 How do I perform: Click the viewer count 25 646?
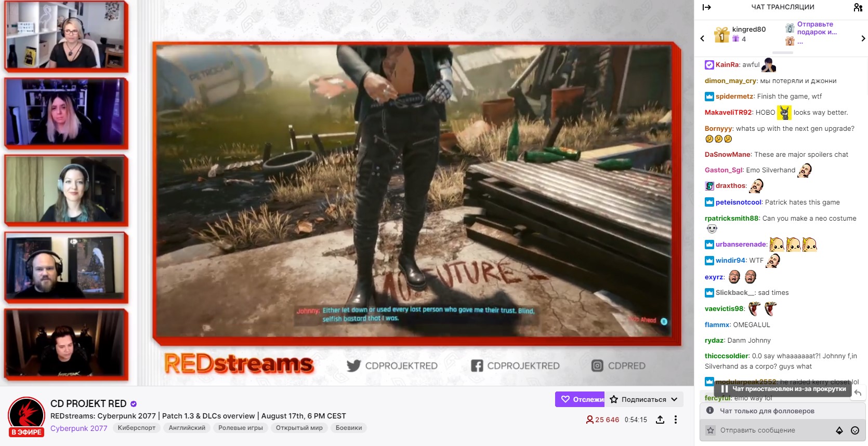coord(602,420)
